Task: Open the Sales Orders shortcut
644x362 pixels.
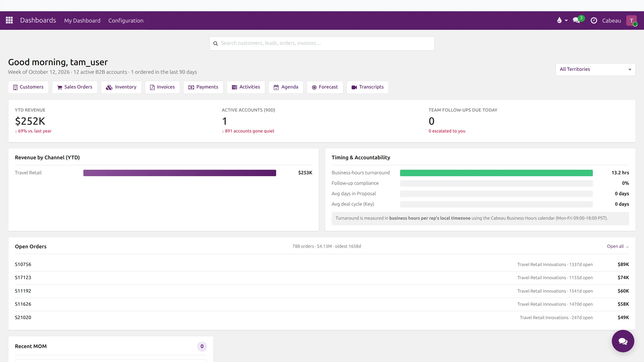Action: click(75, 87)
